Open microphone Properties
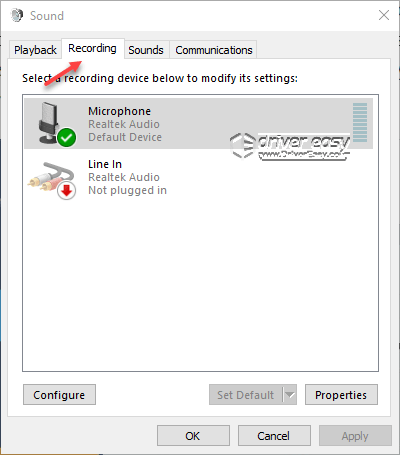This screenshot has width=400, height=455. point(341,395)
